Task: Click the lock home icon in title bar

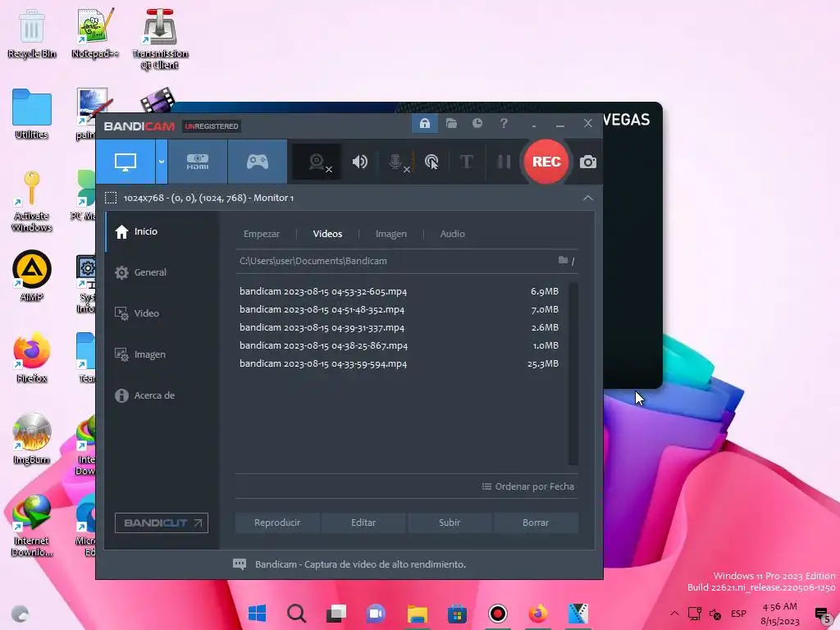Action: click(x=425, y=124)
